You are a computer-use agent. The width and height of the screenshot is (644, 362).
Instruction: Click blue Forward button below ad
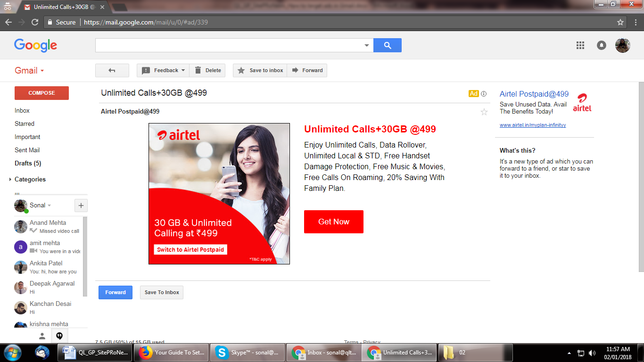[116, 292]
